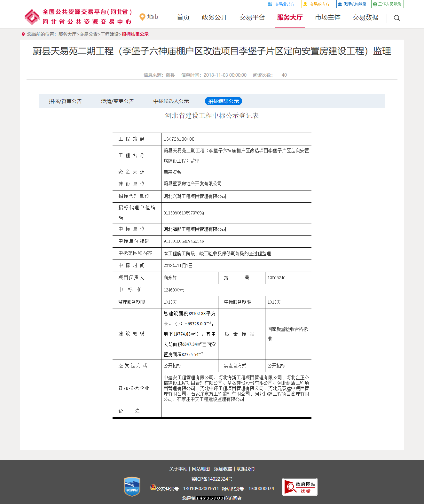Click the search magnifier icon

(397, 18)
